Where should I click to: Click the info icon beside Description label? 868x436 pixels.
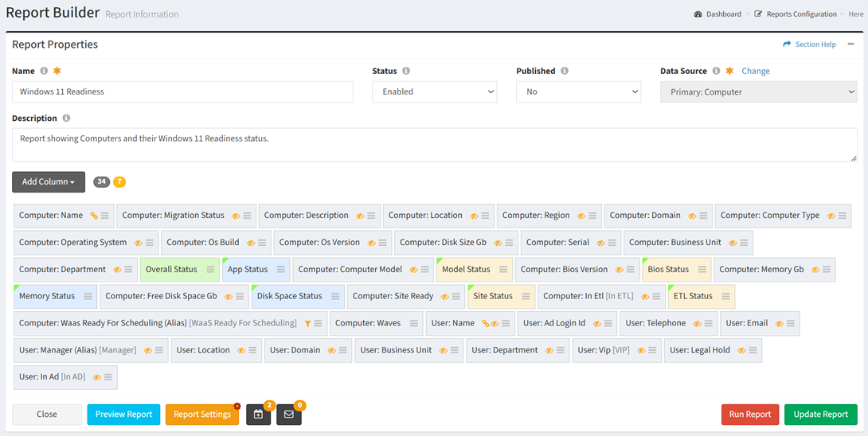66,119
